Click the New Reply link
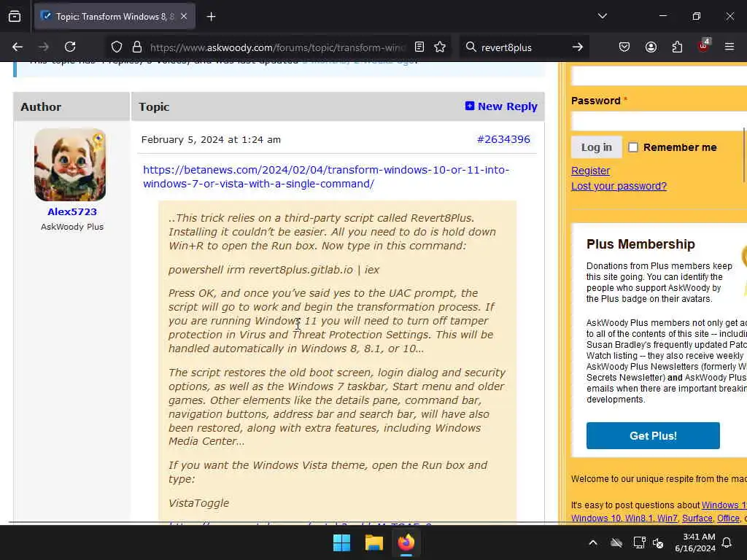The width and height of the screenshot is (747, 560). tap(501, 106)
